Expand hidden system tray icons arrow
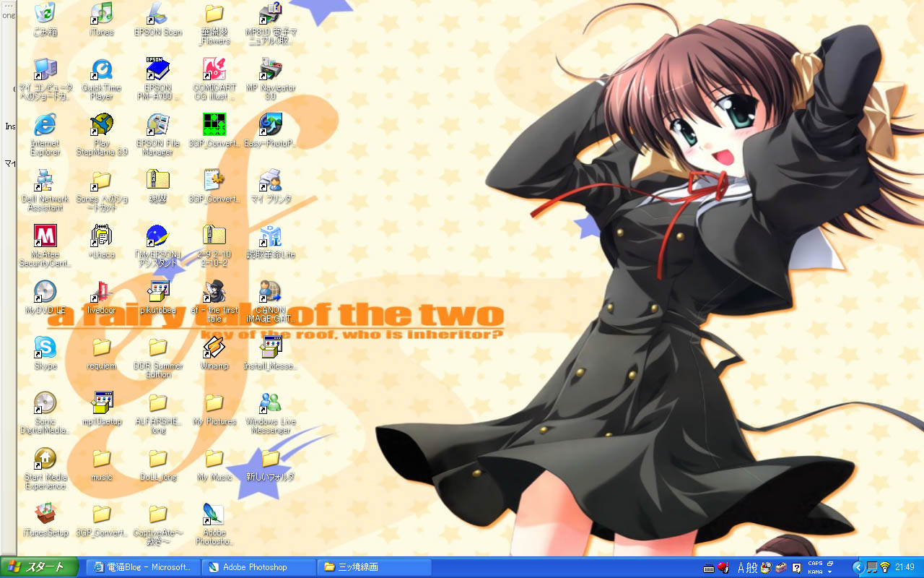Viewport: 924px width, 578px height. point(858,567)
